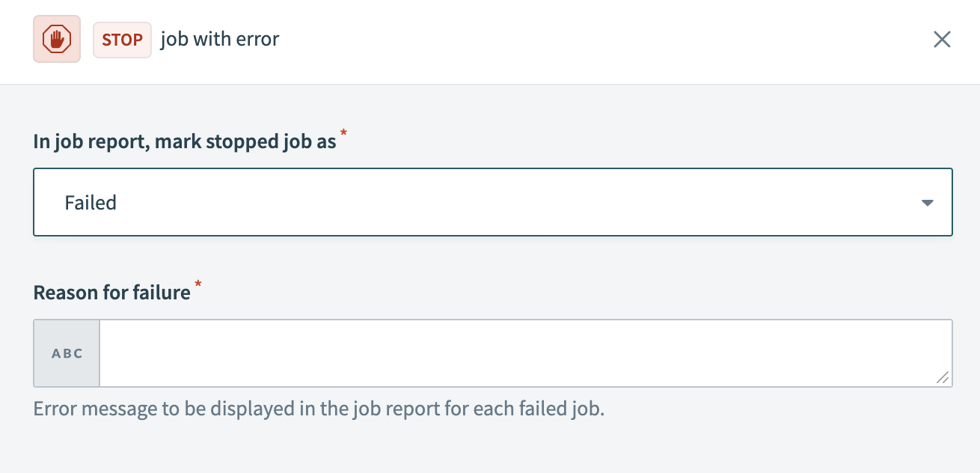Click the ABC data type badge
Viewport: 980px width, 473px height.
pos(67,353)
